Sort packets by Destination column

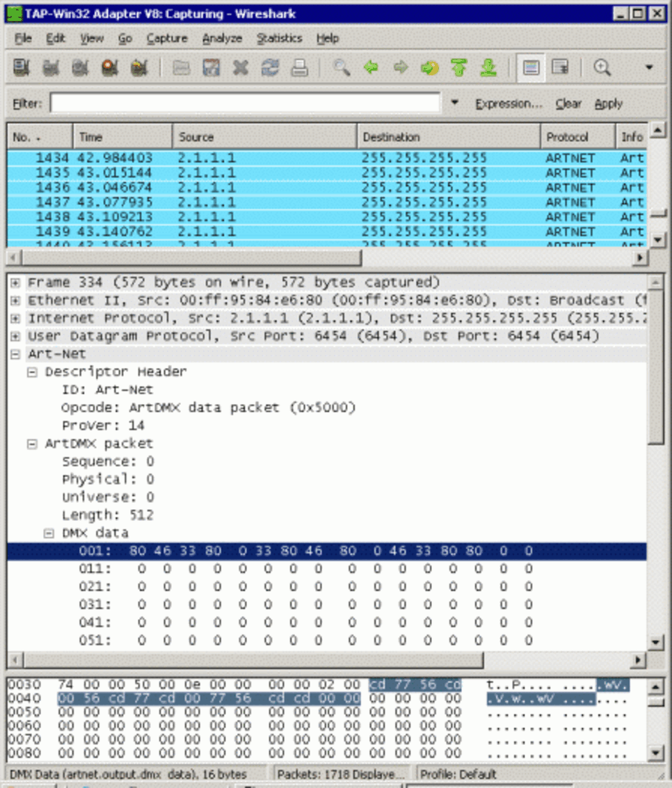[449, 137]
